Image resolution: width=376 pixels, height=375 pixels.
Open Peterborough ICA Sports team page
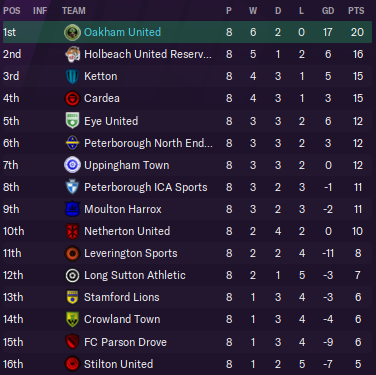(146, 187)
